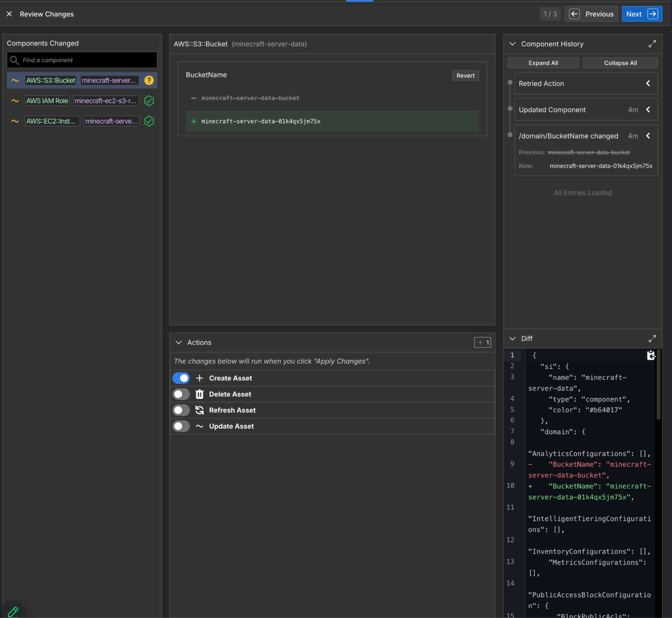This screenshot has width=672, height=618.
Task: Revert the BucketName change
Action: (x=465, y=76)
